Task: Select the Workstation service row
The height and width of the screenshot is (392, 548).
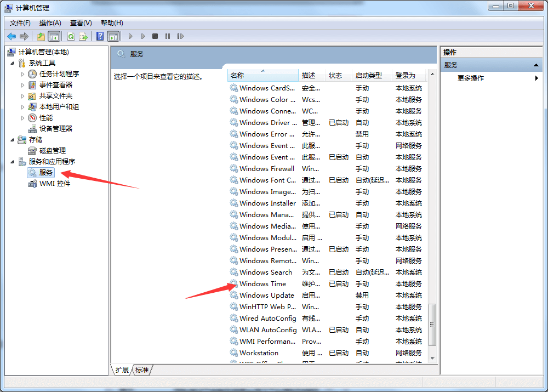Action: 328,353
